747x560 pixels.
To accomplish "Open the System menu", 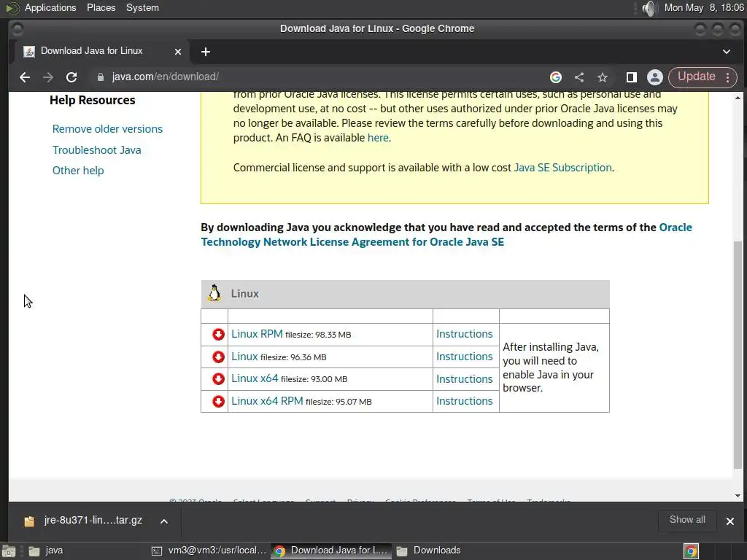I will click(x=142, y=7).
